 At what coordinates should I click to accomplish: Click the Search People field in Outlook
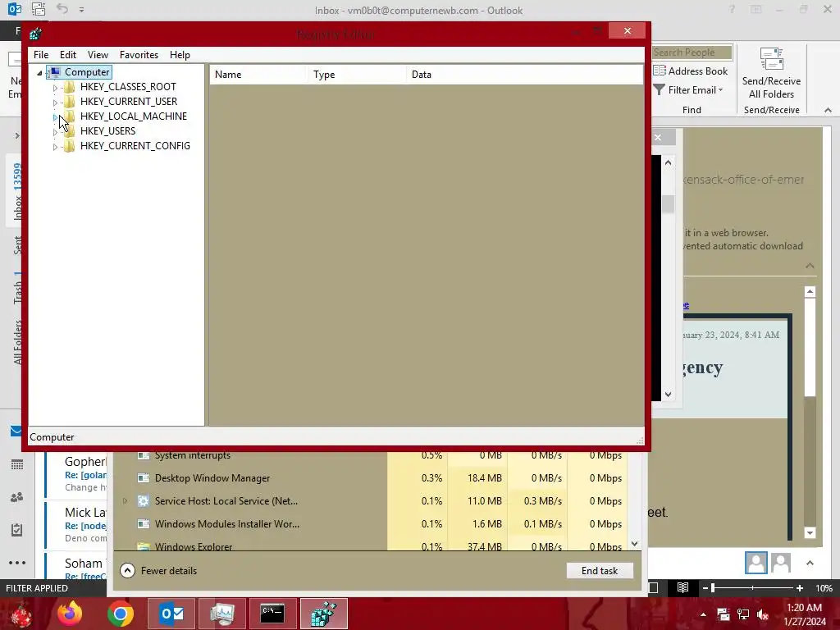(x=692, y=52)
